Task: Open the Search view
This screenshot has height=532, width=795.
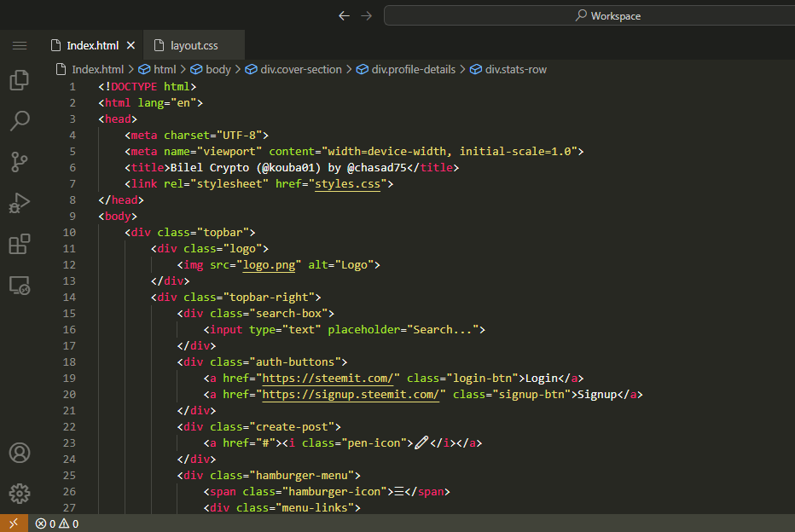Action: [x=20, y=121]
